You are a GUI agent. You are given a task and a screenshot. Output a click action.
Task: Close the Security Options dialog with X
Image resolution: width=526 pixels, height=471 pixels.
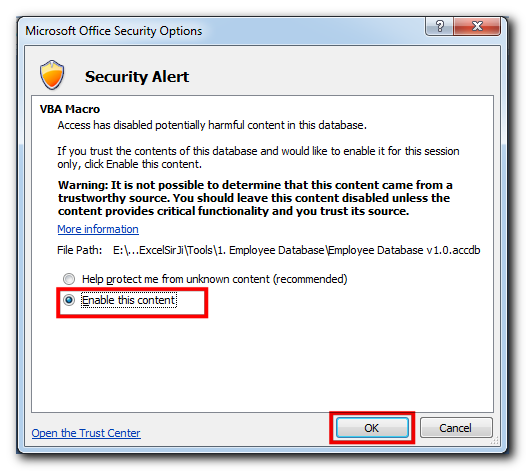[477, 26]
